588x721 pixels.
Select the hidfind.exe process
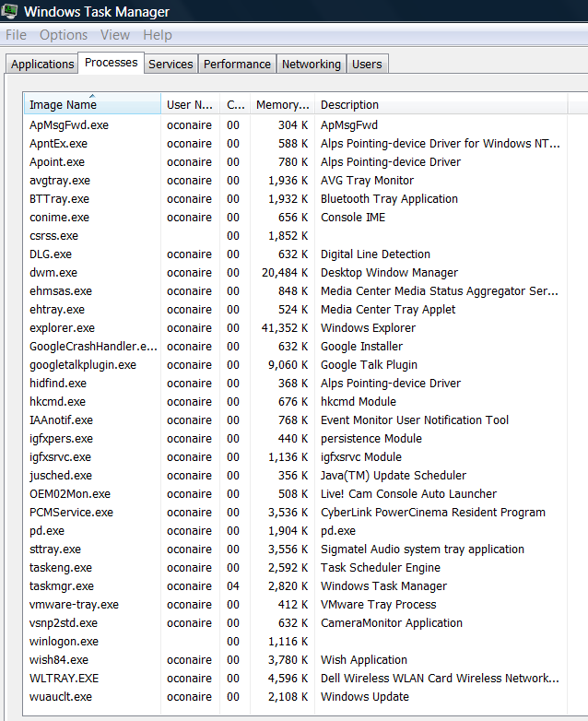(295, 383)
